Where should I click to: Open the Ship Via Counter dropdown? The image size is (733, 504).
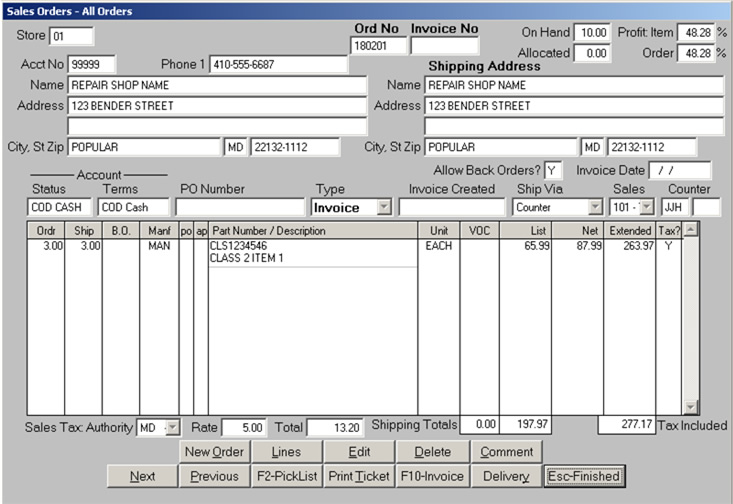[595, 207]
